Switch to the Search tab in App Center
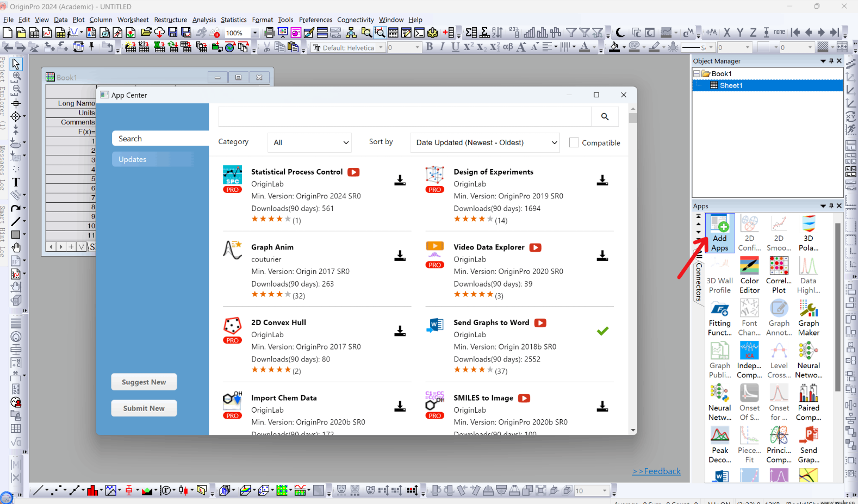The image size is (858, 504). point(160,139)
